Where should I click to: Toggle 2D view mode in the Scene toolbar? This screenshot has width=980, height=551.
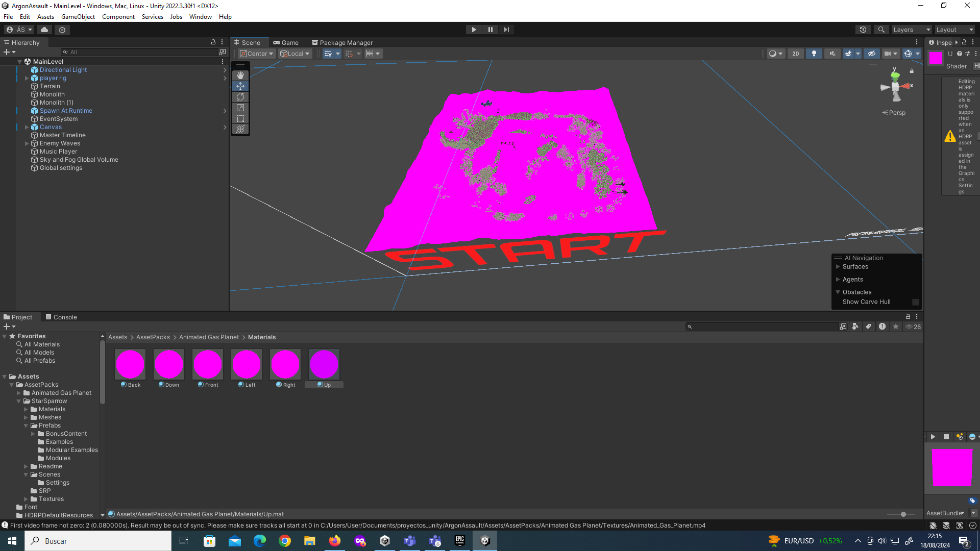pos(796,54)
